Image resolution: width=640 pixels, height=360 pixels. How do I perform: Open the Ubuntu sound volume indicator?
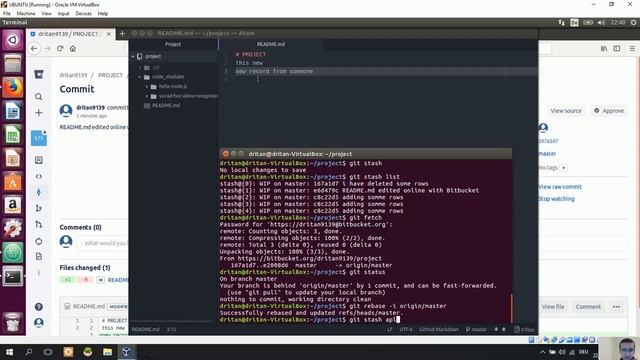pos(601,22)
